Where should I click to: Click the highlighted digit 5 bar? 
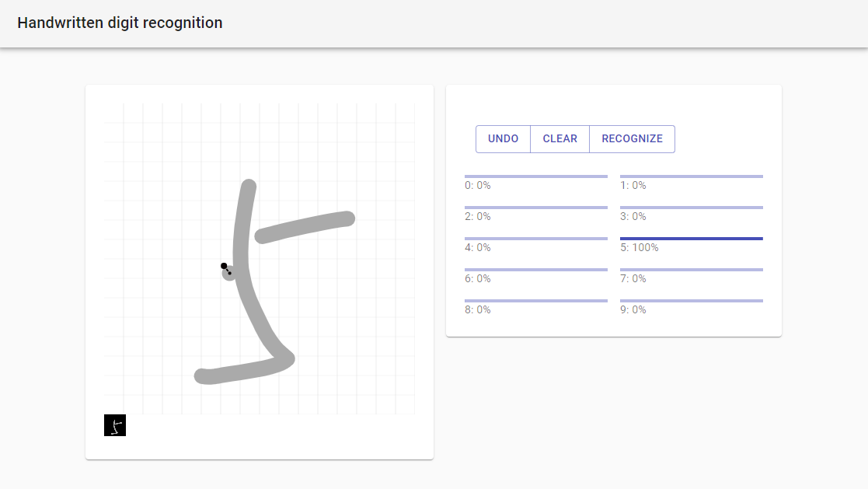692,239
